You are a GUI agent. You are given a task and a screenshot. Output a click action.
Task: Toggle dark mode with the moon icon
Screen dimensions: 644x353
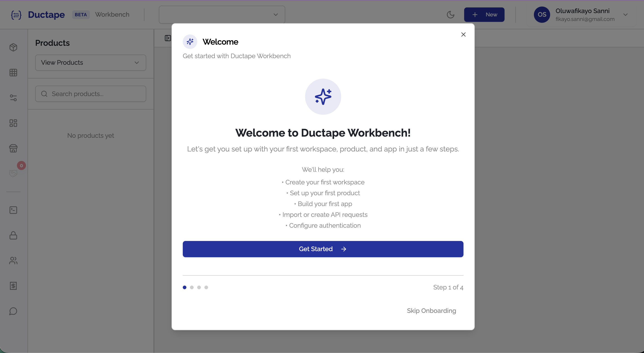point(451,14)
